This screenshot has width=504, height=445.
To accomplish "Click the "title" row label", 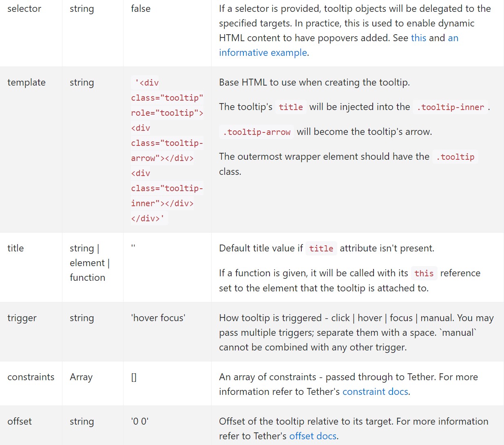I will point(15,248).
